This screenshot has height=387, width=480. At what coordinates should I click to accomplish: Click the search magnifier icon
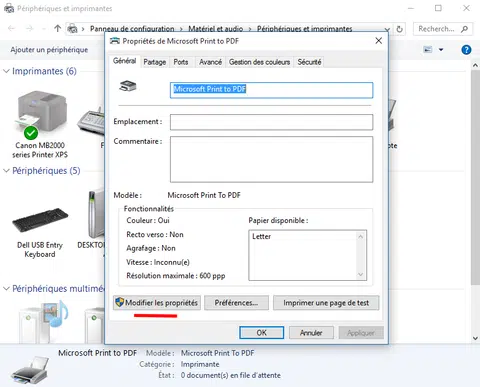click(x=464, y=29)
